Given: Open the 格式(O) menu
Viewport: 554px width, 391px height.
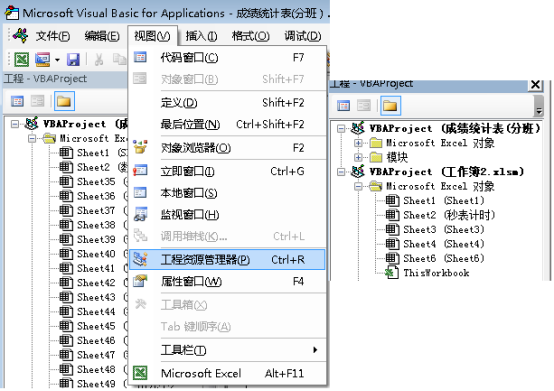Looking at the screenshot, I should click(x=251, y=36).
